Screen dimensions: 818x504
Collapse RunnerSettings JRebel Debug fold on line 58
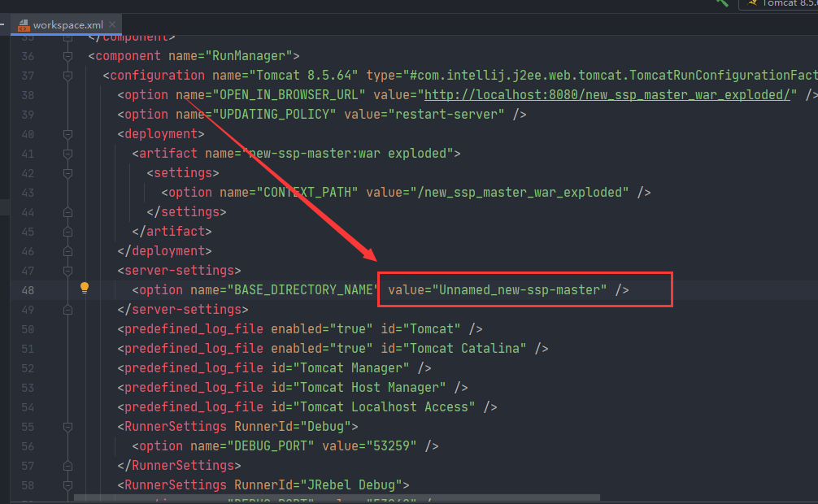(67, 485)
